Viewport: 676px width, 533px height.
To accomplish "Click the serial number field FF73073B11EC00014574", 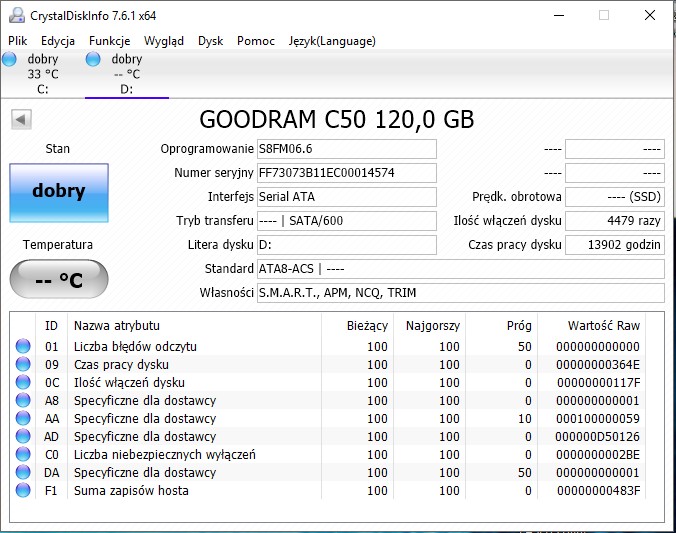I will [x=347, y=173].
